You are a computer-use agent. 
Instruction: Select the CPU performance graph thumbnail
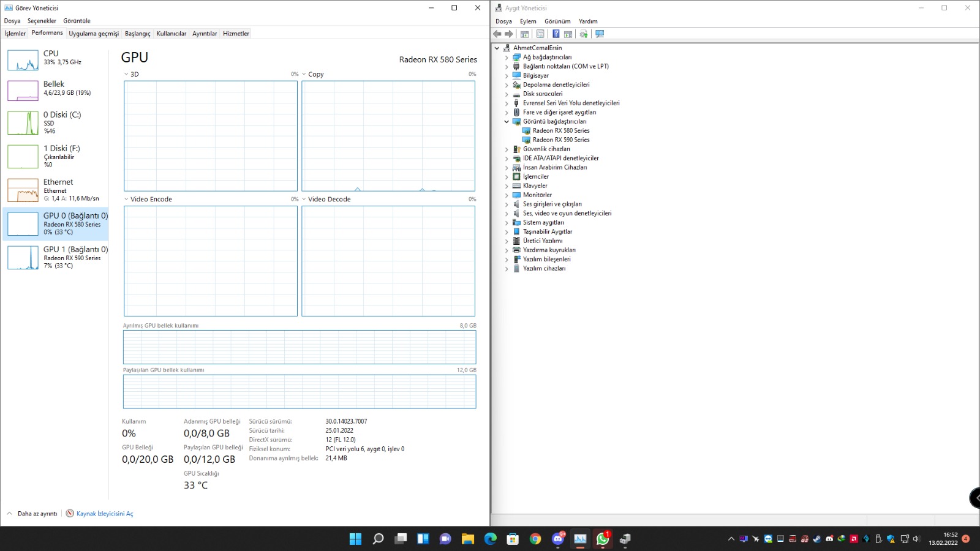(x=23, y=60)
